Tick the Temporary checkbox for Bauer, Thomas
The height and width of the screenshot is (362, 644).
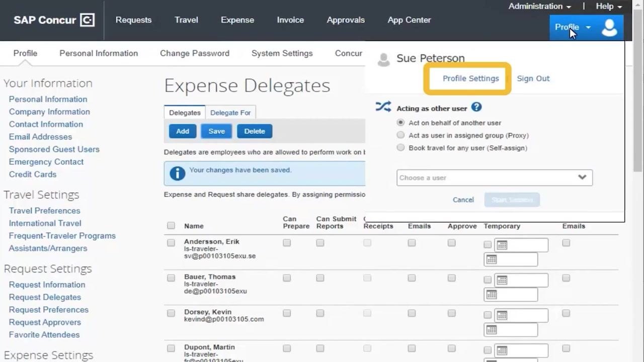click(488, 280)
